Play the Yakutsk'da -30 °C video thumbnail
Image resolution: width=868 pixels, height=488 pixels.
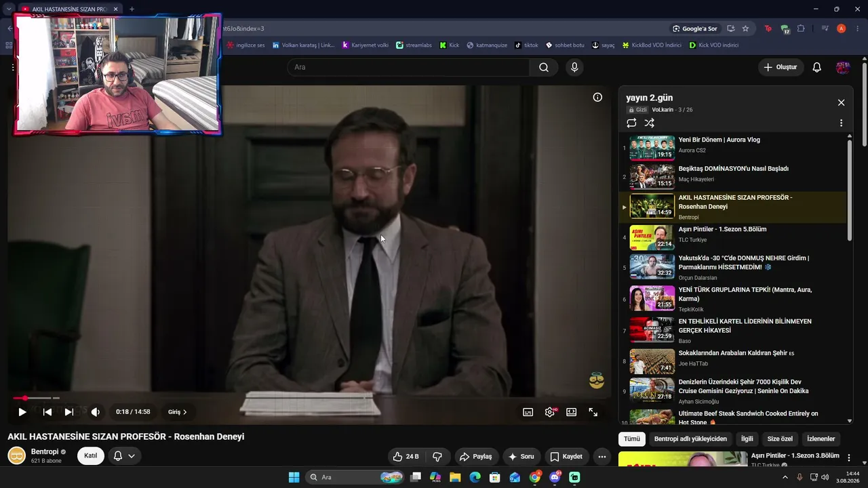coord(652,266)
